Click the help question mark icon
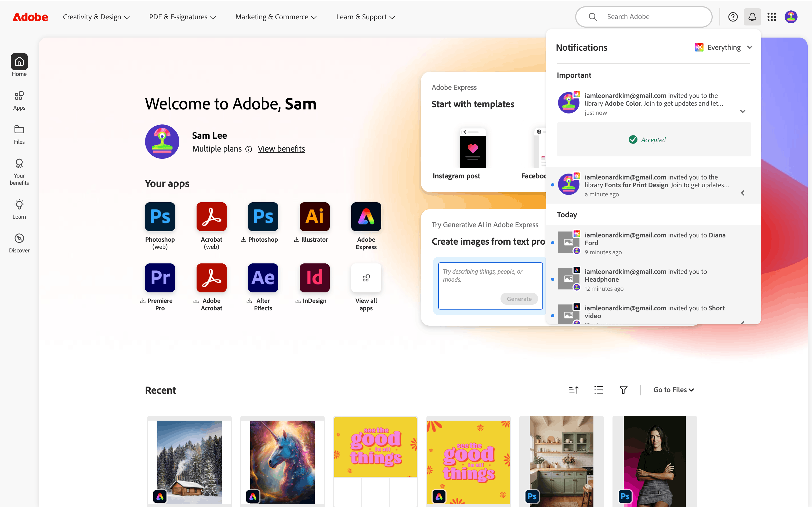The image size is (812, 507). tap(733, 17)
